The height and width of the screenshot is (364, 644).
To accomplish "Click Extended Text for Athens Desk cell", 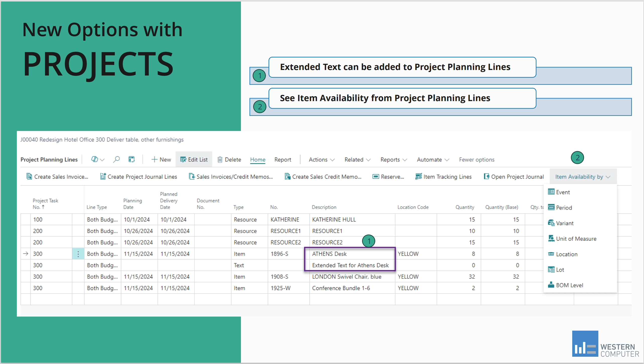I will coord(352,265).
